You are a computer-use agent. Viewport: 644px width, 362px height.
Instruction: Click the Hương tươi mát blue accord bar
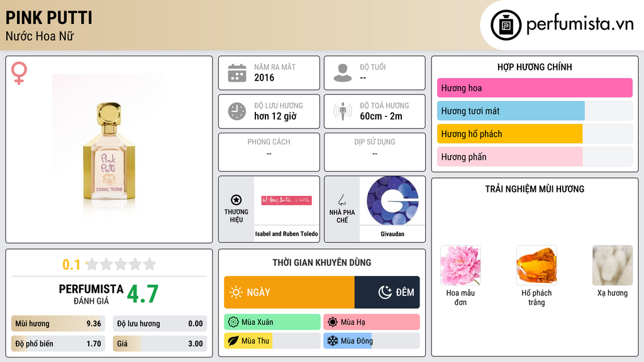535,111
